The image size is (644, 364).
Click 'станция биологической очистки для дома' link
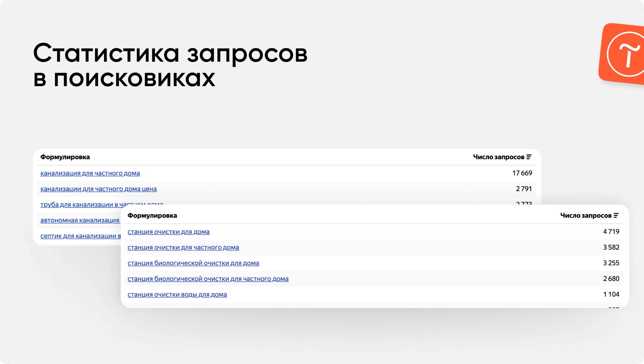point(193,263)
